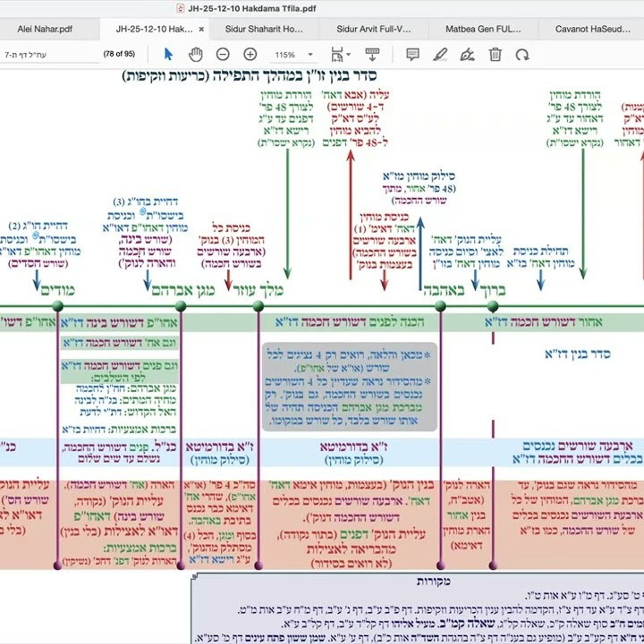The width and height of the screenshot is (644, 644).
Task: Switch to the Sidur Arvit Full-V... tab
Action: click(374, 29)
